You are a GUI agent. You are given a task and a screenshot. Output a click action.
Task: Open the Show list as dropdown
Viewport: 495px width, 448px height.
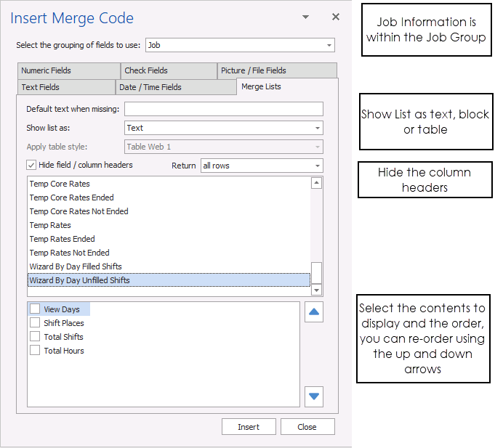pyautogui.click(x=318, y=128)
